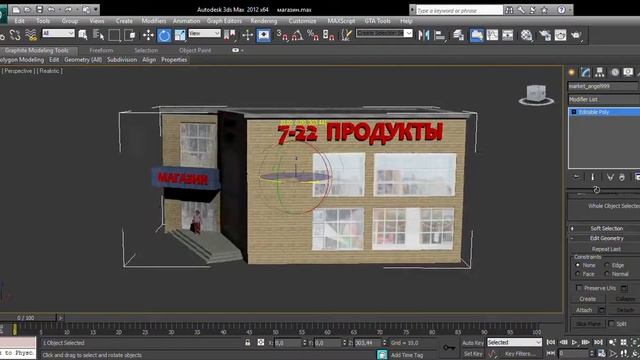Open the Curve Editor
The image size is (640, 360).
tap(492, 36)
